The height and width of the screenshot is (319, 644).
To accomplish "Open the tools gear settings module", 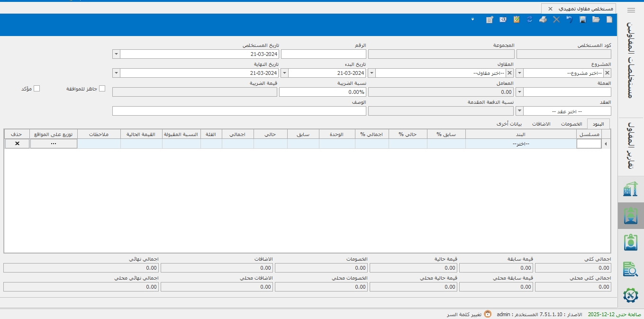I will [x=630, y=295].
